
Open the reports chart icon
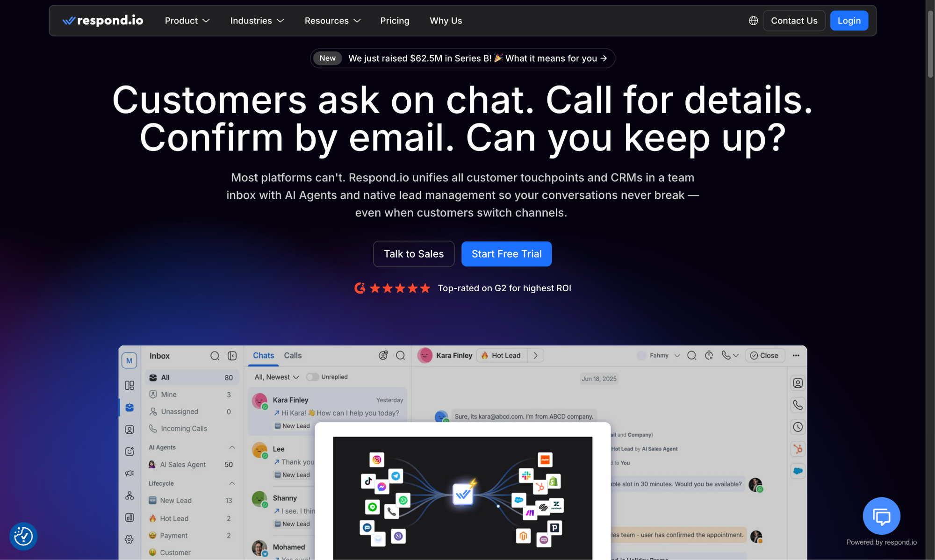coord(129,517)
